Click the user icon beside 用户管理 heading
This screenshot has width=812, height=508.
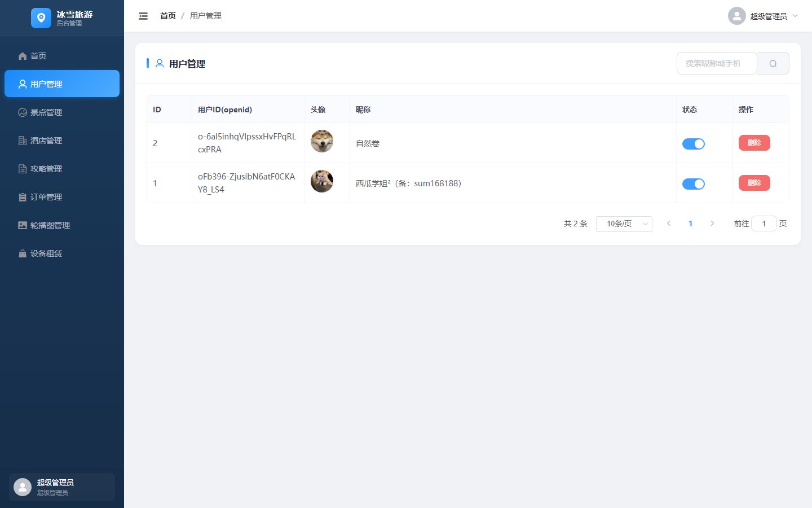coord(160,63)
